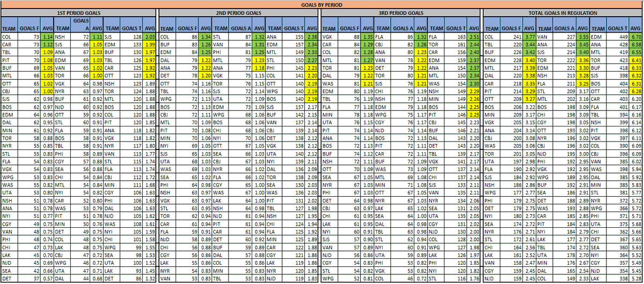Select the green 3.77 average cell
The image size is (644, 284).
tap(530, 37)
